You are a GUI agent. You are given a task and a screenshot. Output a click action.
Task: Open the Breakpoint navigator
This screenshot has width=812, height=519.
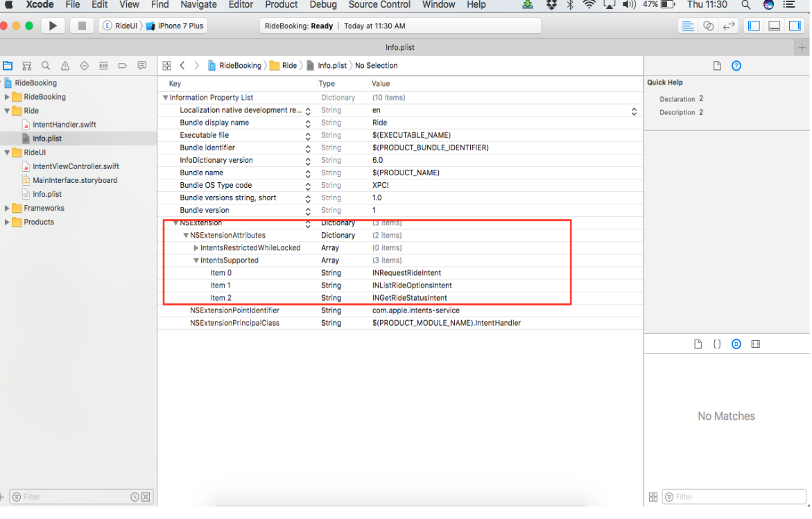pos(122,66)
